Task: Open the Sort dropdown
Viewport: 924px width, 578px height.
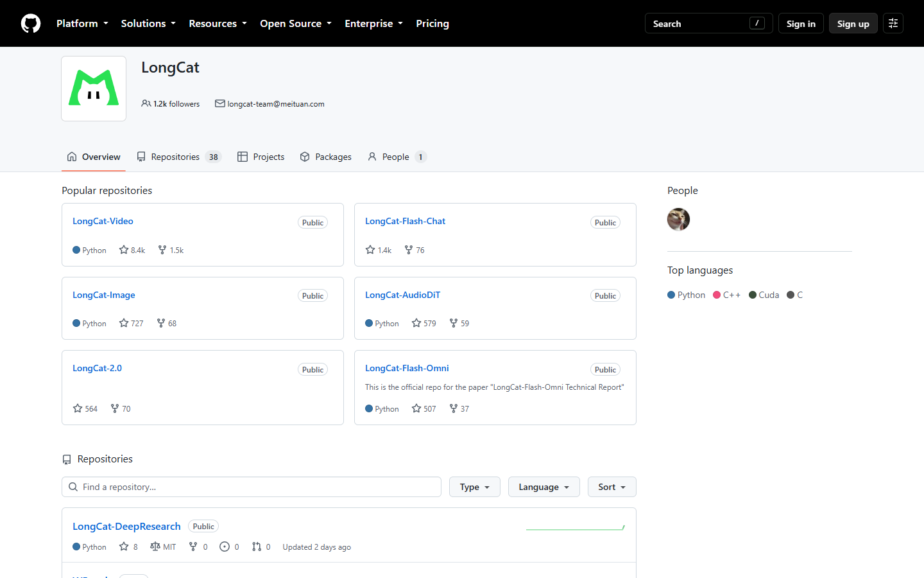Action: [x=612, y=487]
